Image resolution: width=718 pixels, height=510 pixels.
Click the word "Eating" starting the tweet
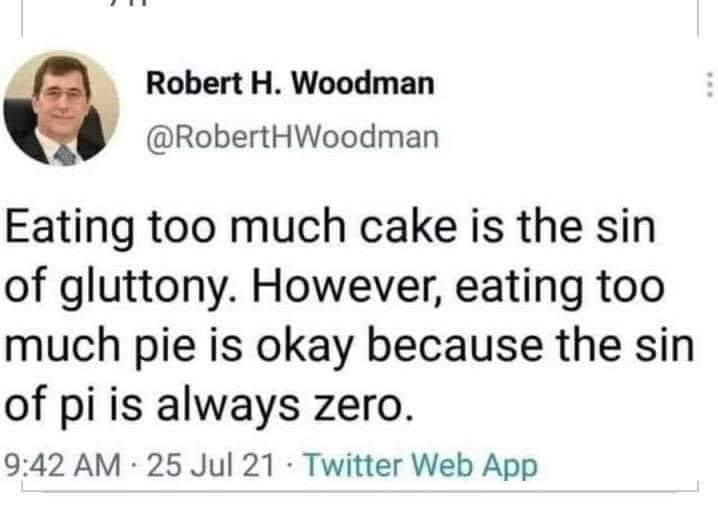[x=66, y=229]
